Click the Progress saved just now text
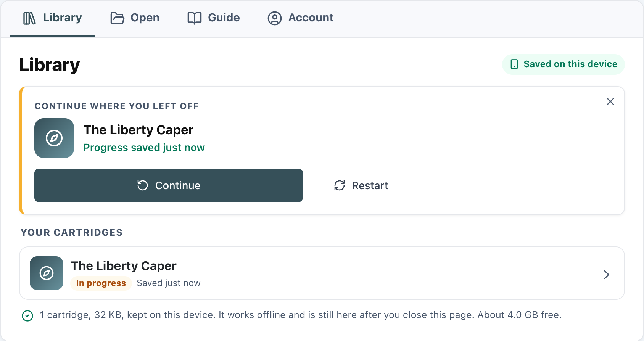Viewport: 644px width, 341px height. coord(144,148)
